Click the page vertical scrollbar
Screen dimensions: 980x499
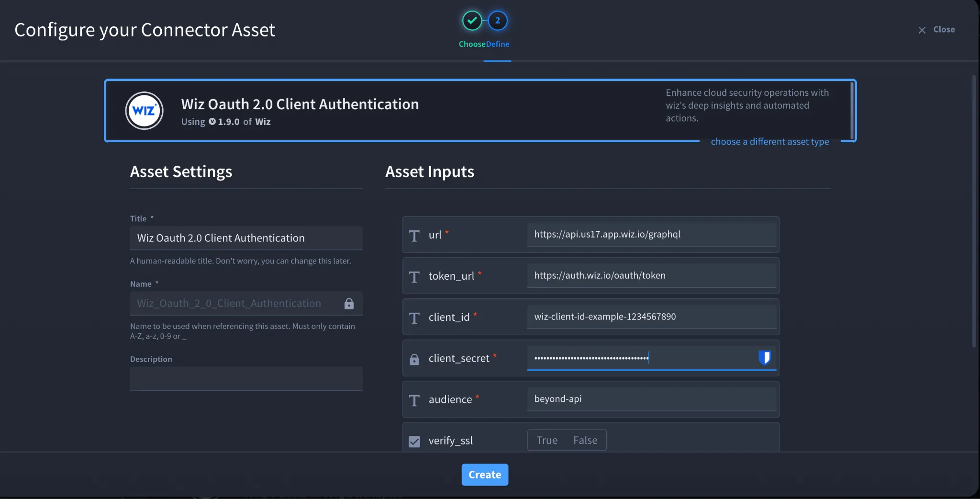tap(973, 211)
